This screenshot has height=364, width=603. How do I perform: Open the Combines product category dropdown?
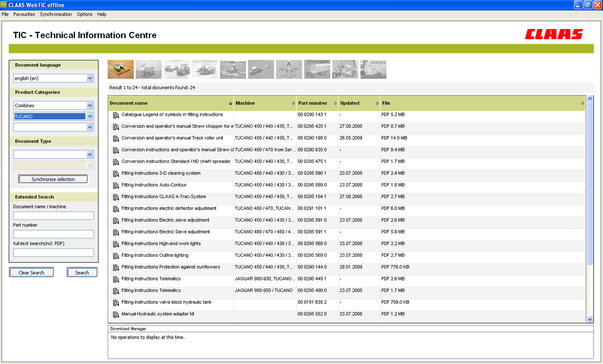(90, 105)
